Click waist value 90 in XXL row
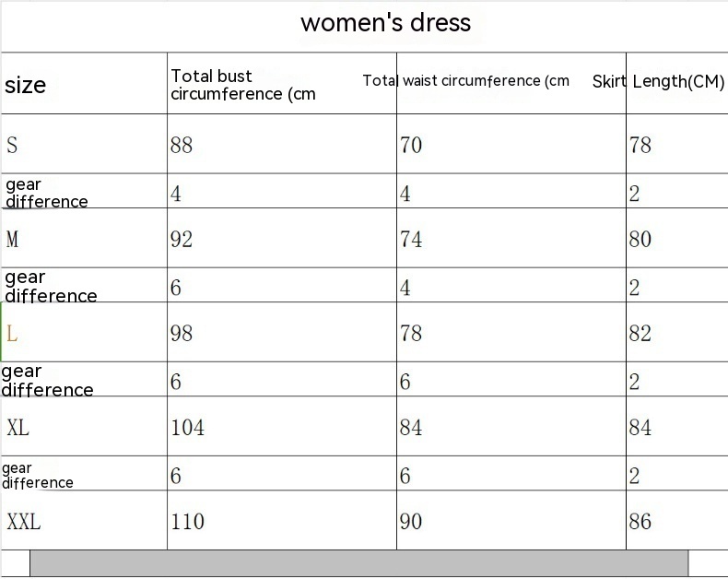Screen dimensions: 728x579 pos(411,522)
